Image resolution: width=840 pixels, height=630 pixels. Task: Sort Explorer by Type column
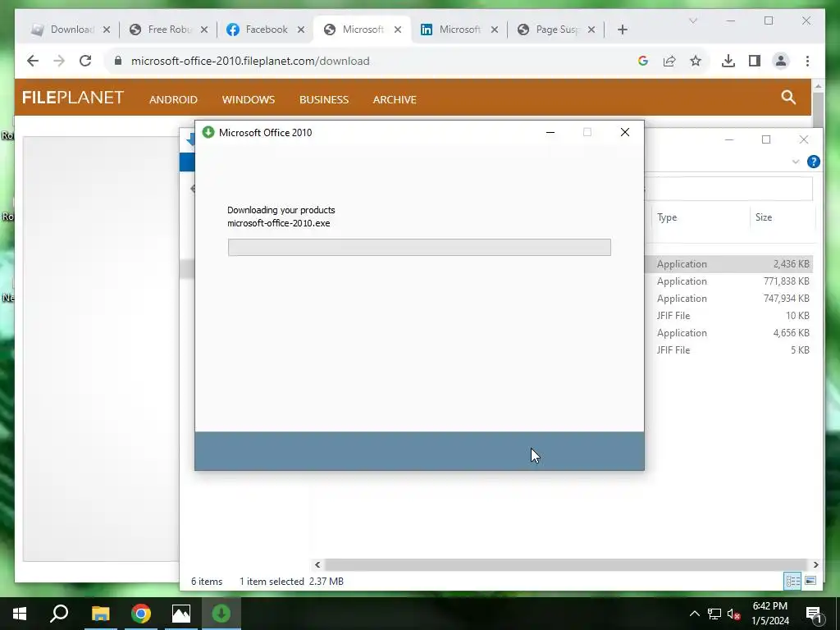click(667, 217)
